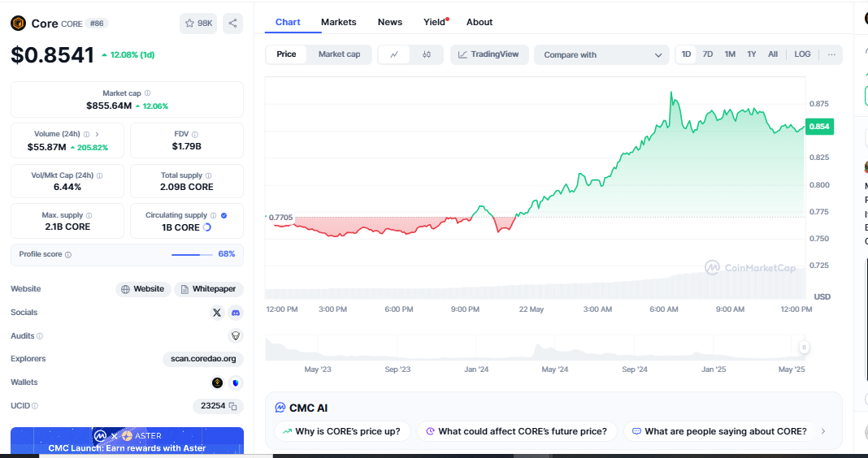868x458 pixels.
Task: Click the Market cap info icon
Action: tap(147, 93)
